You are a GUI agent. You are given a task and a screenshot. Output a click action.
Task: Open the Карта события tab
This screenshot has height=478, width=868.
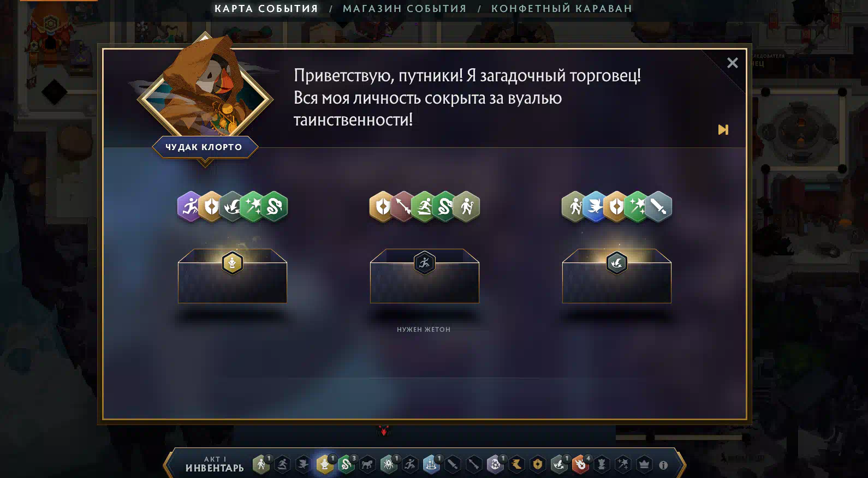(x=266, y=9)
